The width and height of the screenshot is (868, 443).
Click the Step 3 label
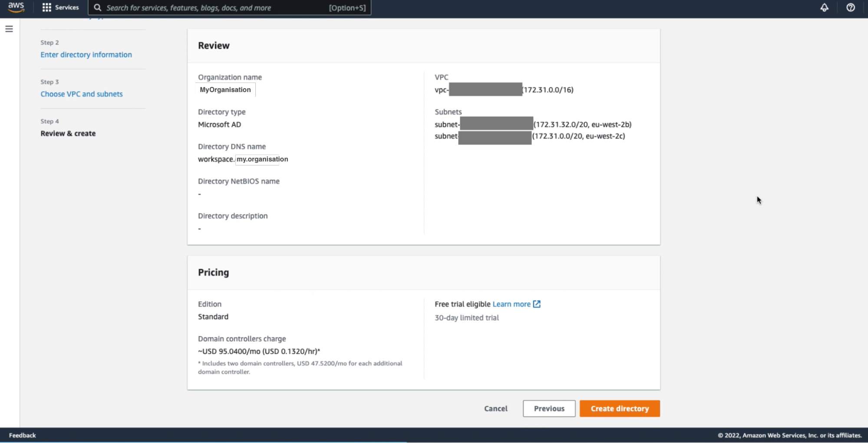[50, 82]
